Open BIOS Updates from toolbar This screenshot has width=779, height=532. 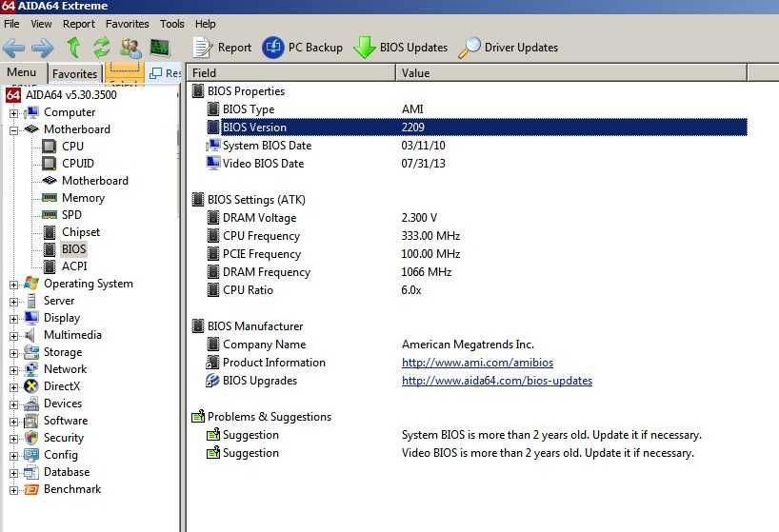point(400,48)
